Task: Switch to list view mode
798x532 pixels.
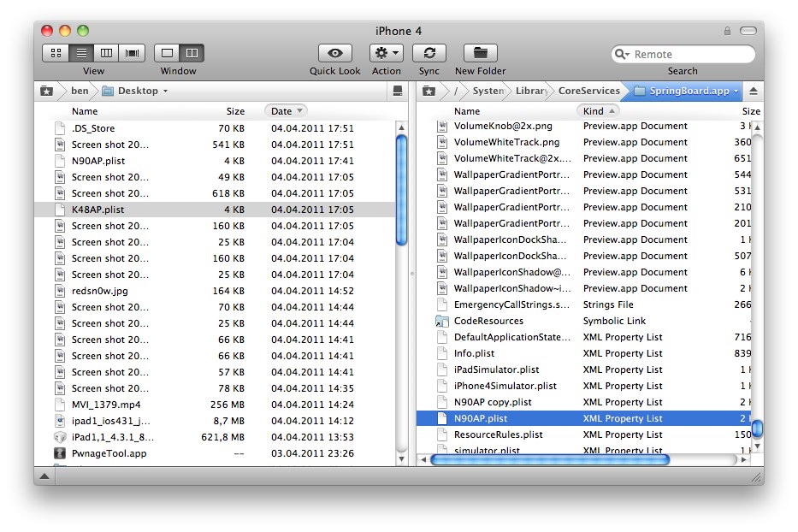Action: pos(81,53)
